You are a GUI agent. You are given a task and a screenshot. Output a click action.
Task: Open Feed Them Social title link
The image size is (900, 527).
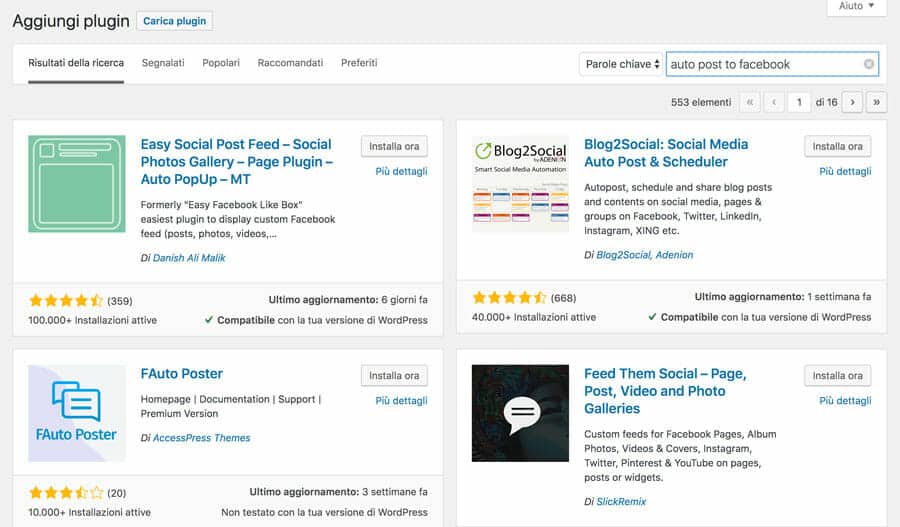tap(665, 391)
